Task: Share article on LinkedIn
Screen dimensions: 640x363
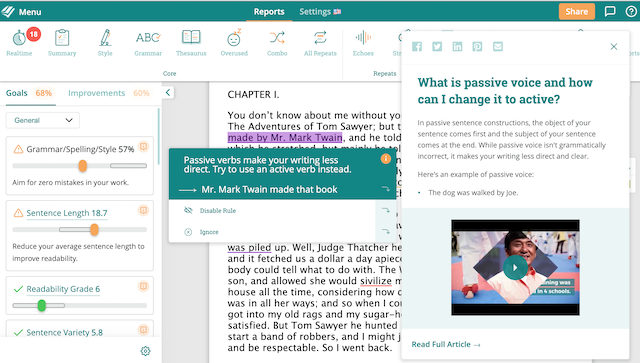Action: click(x=457, y=47)
